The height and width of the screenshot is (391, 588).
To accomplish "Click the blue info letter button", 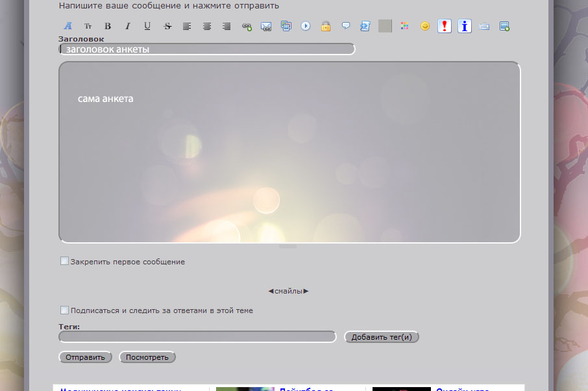I will click(465, 26).
